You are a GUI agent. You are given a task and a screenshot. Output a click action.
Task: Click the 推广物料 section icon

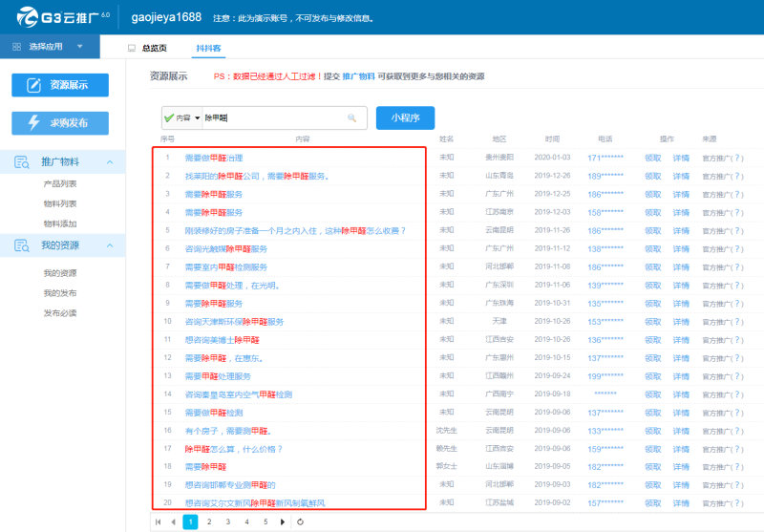tap(21, 162)
